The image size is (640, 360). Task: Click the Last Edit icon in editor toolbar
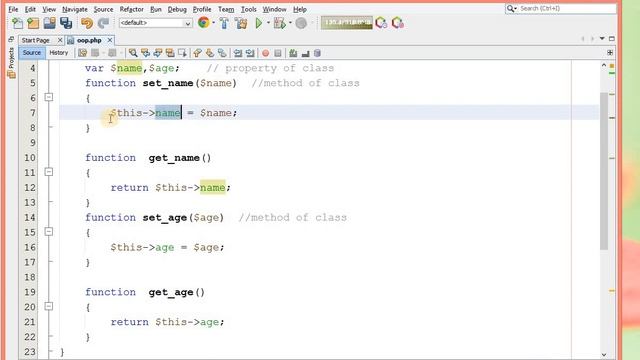tap(82, 53)
